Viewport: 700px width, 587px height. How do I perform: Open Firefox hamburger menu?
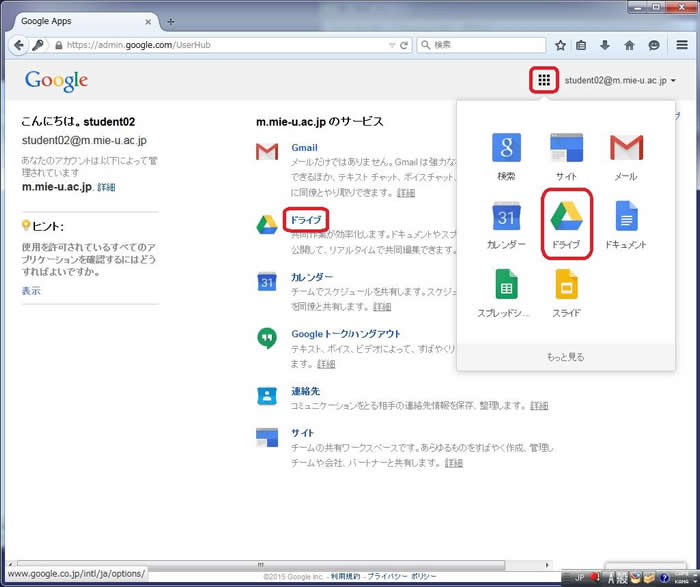(x=682, y=45)
